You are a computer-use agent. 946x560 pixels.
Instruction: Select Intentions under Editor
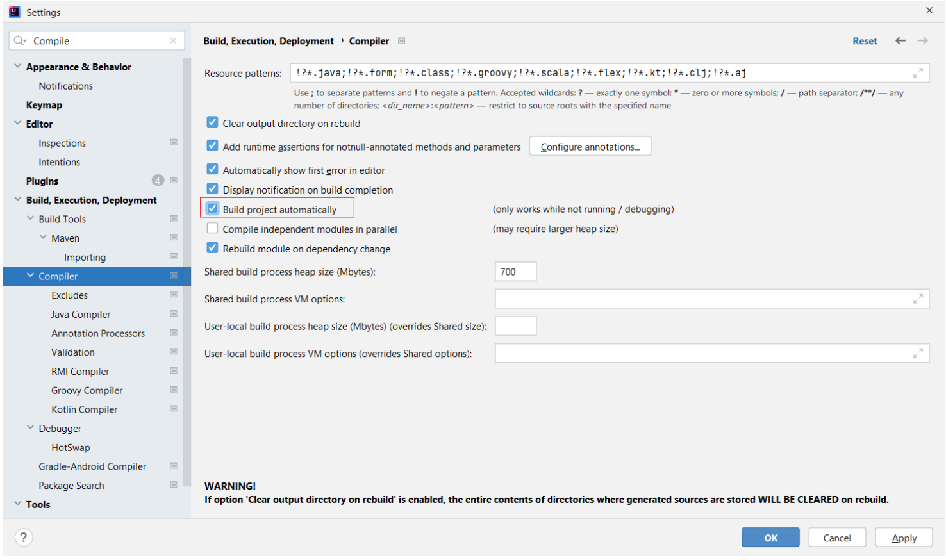pyautogui.click(x=59, y=162)
